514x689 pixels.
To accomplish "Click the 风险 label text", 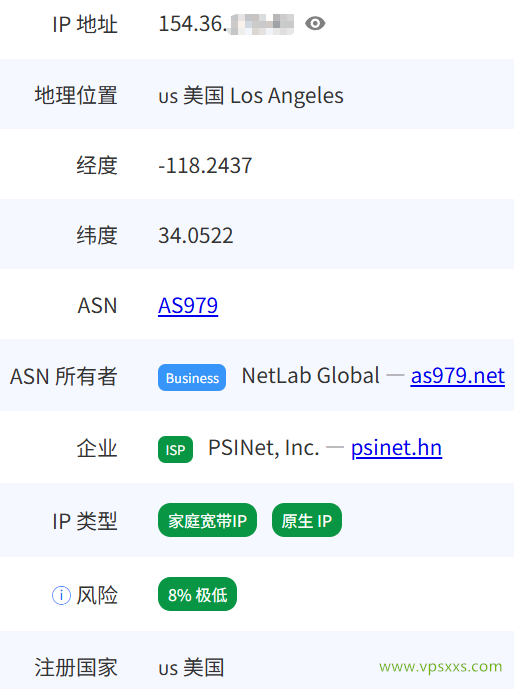I will [97, 596].
